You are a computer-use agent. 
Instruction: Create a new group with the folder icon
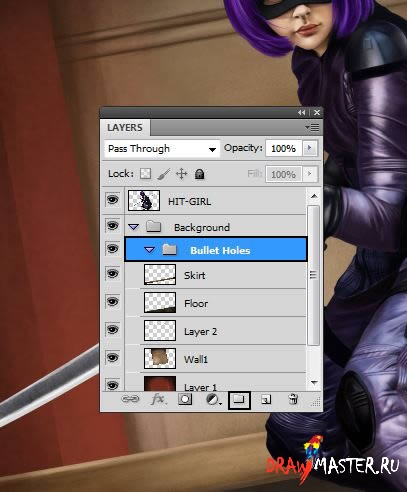click(239, 400)
